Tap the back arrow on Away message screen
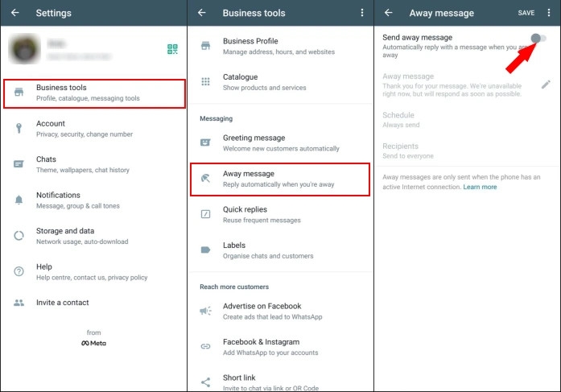The height and width of the screenshot is (392, 561). [389, 13]
